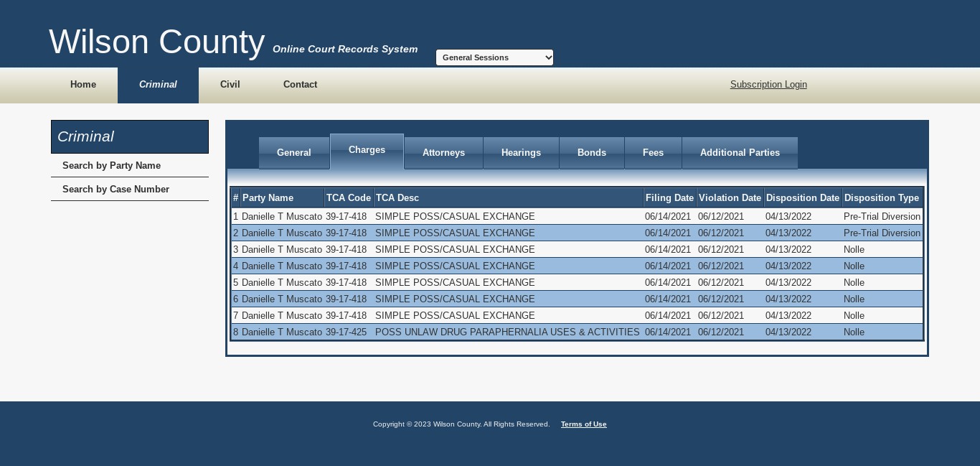Switch to the Fees tab
The height and width of the screenshot is (466, 980).
(x=653, y=153)
